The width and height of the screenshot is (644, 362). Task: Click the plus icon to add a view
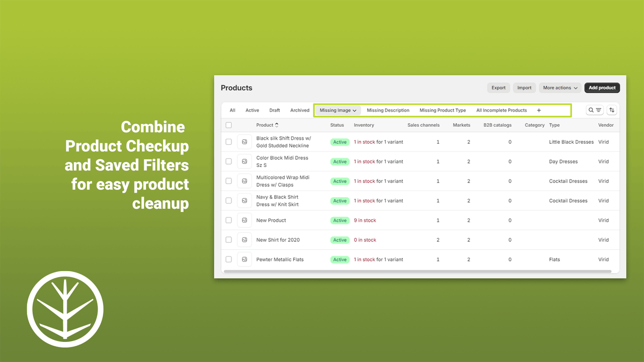tap(538, 110)
